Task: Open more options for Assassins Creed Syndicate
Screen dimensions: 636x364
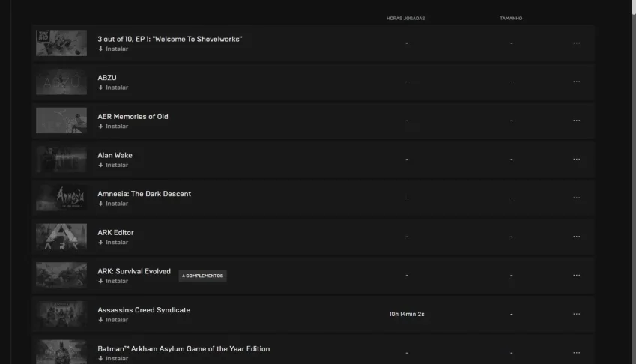Action: pyautogui.click(x=576, y=314)
